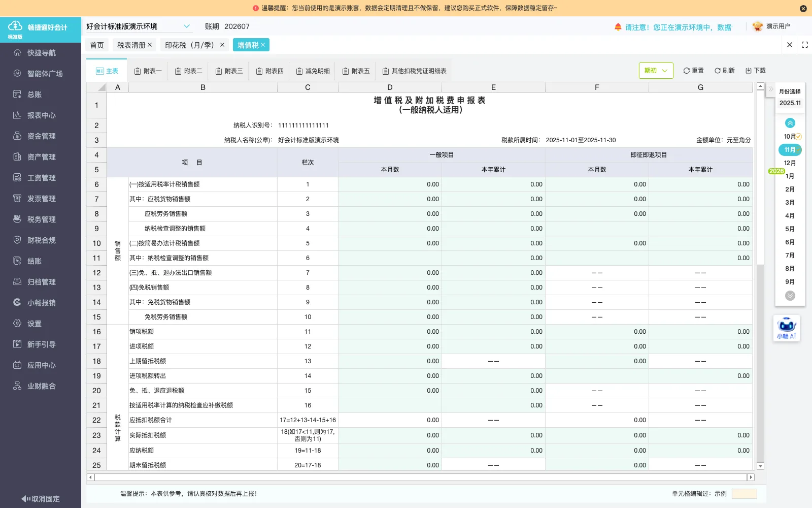The height and width of the screenshot is (508, 812).
Task: Open 设置 in the sidebar
Action: pos(41,324)
